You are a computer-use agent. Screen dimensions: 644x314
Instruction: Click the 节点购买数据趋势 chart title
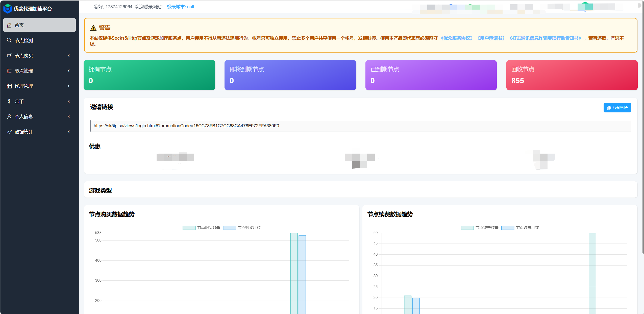click(112, 214)
